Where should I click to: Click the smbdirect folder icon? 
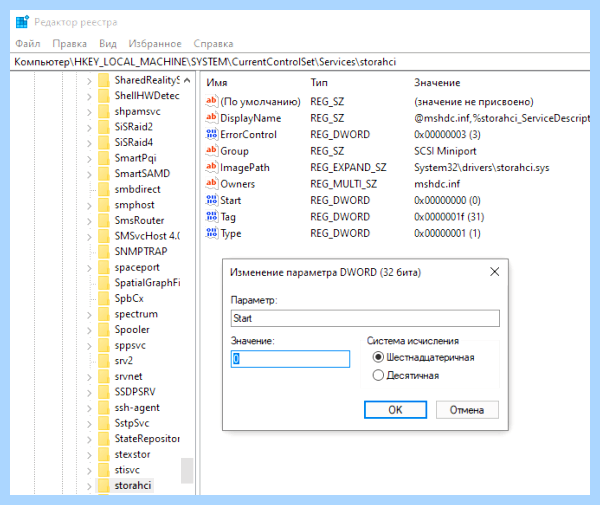pos(104,189)
